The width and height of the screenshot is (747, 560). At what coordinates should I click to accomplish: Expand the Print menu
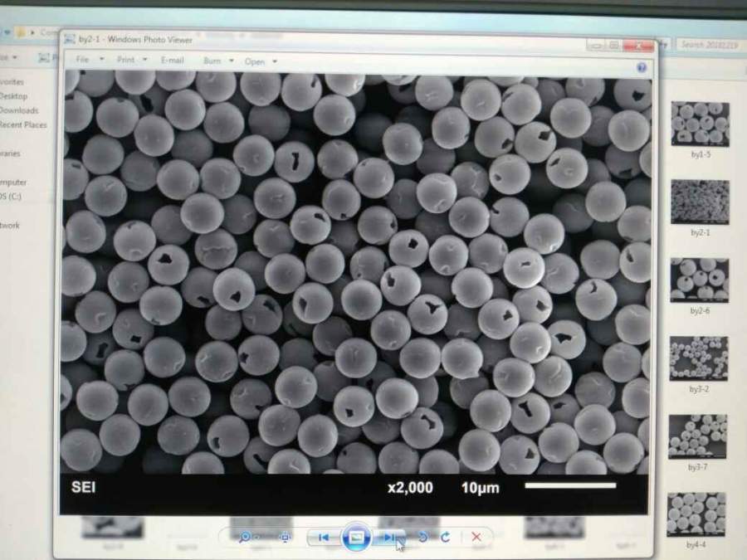coord(132,60)
